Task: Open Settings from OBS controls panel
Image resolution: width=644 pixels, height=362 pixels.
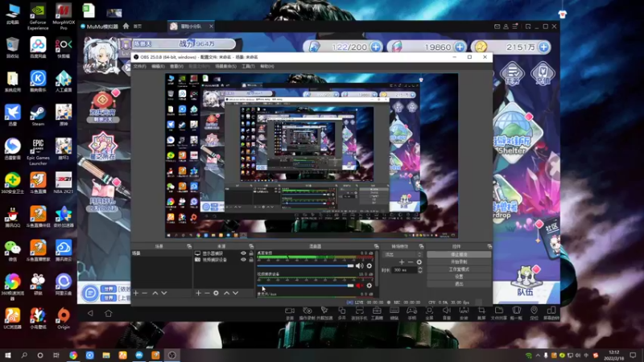Action: [459, 277]
